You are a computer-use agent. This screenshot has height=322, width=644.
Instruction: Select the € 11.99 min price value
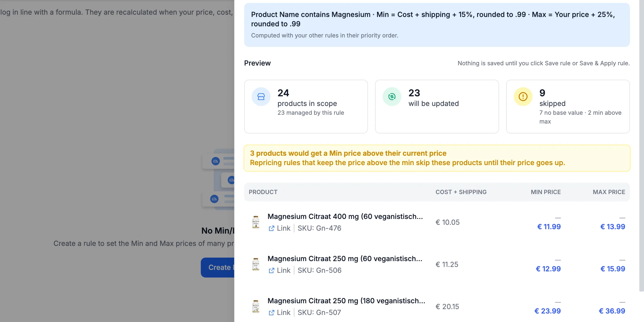[549, 227]
